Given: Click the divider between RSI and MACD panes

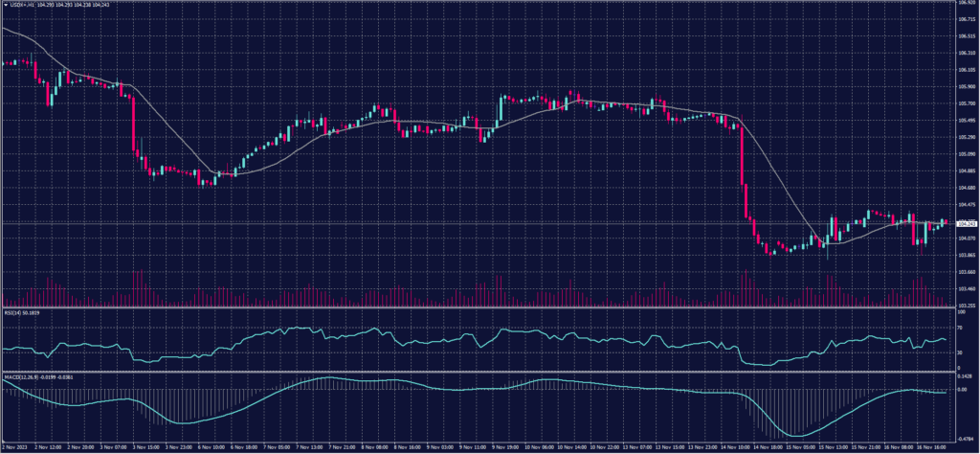Looking at the screenshot, I should [479, 372].
